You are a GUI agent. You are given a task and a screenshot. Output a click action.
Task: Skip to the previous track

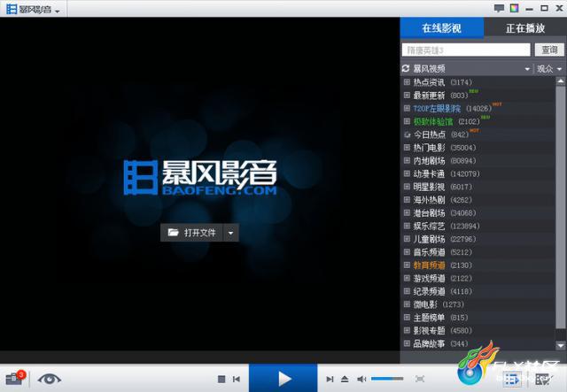pos(237,379)
